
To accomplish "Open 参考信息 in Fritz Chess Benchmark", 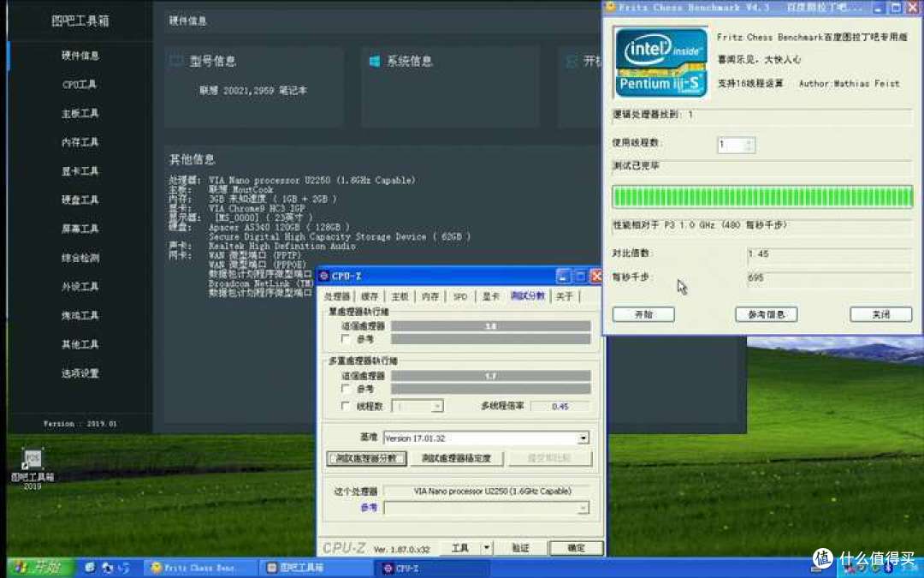I will pos(767,314).
